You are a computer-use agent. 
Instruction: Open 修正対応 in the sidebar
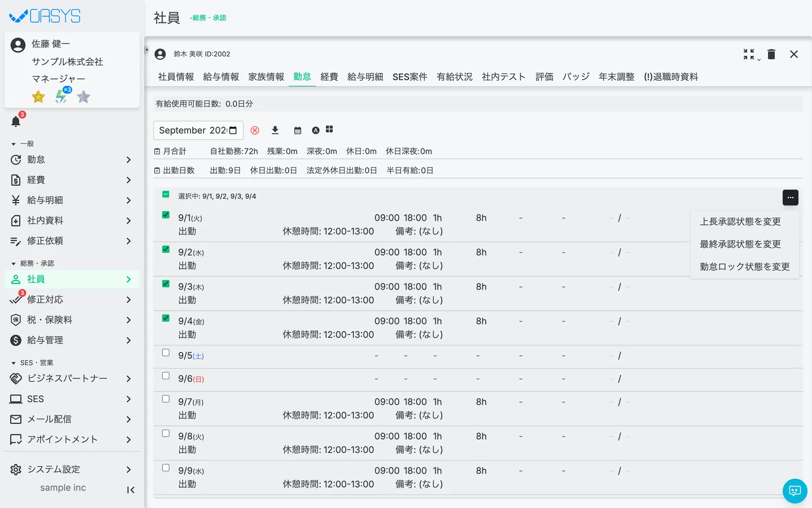[72, 300]
